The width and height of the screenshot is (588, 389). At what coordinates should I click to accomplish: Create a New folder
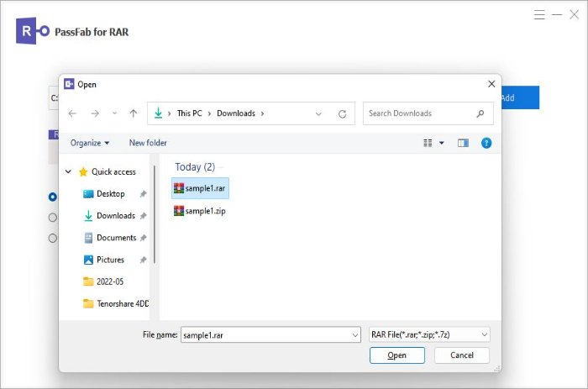coord(148,143)
